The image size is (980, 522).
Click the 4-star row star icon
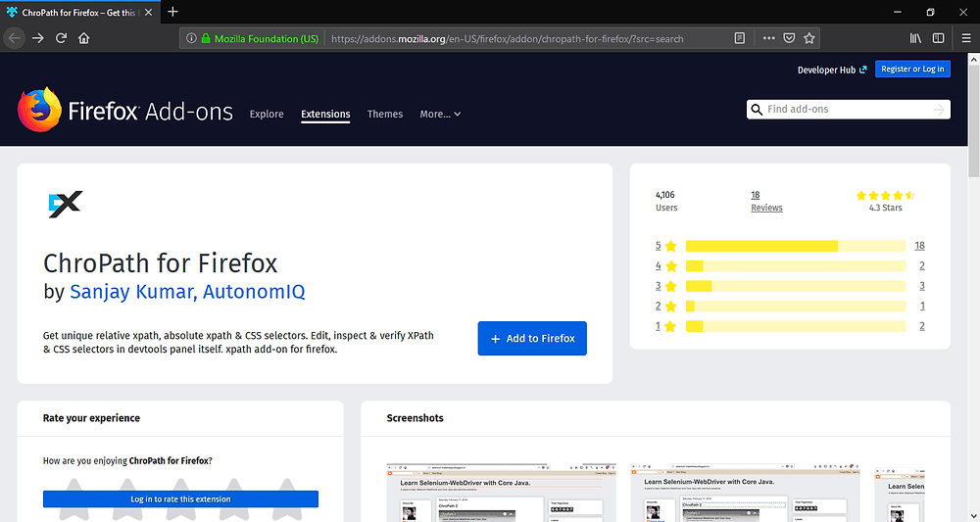[x=671, y=266]
